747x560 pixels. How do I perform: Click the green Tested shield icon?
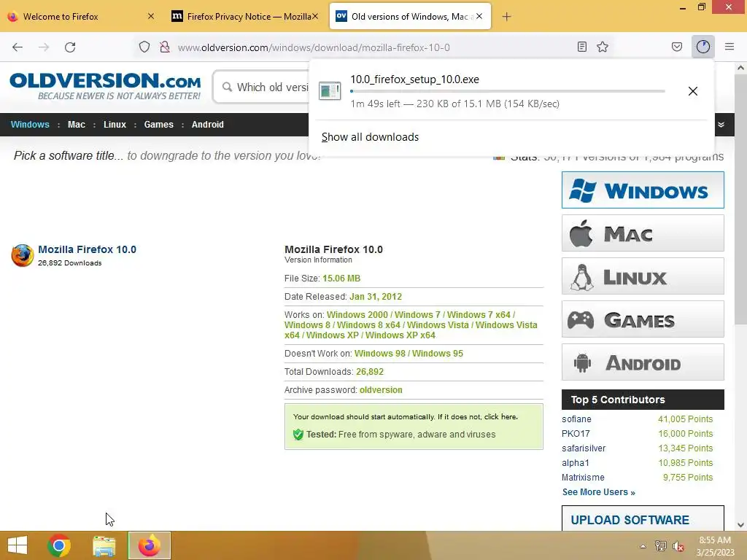pos(298,435)
